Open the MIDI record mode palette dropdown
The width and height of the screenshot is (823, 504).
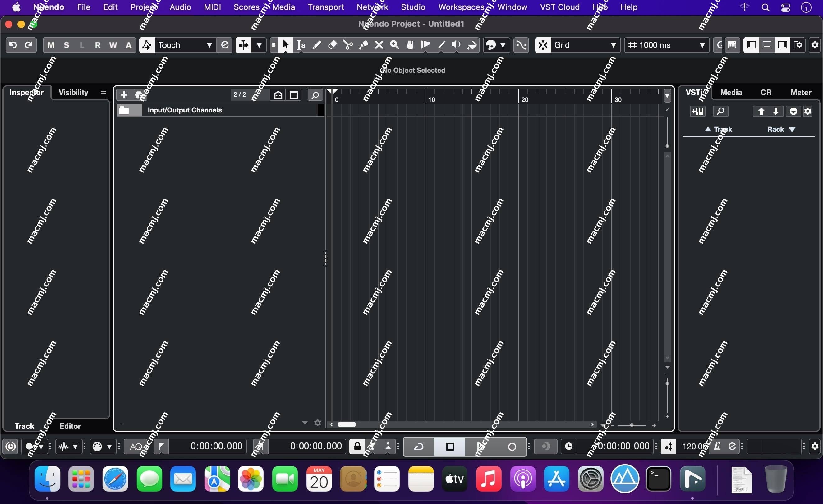tap(109, 447)
